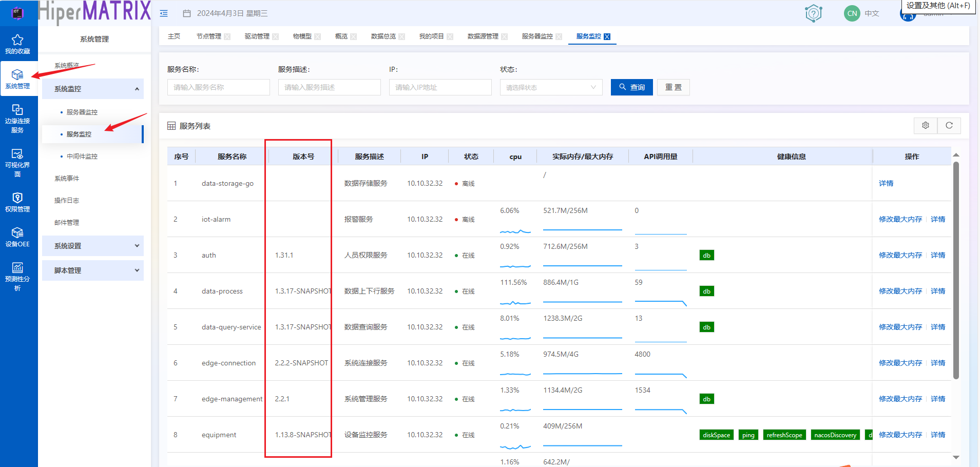Focus the 服务名称 input field
The width and height of the screenshot is (980, 467).
point(218,87)
